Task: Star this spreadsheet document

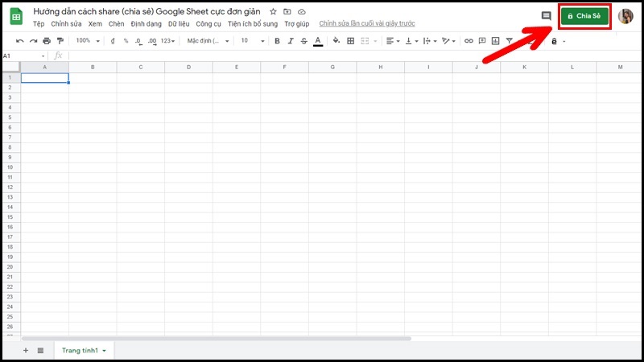Action: 274,12
